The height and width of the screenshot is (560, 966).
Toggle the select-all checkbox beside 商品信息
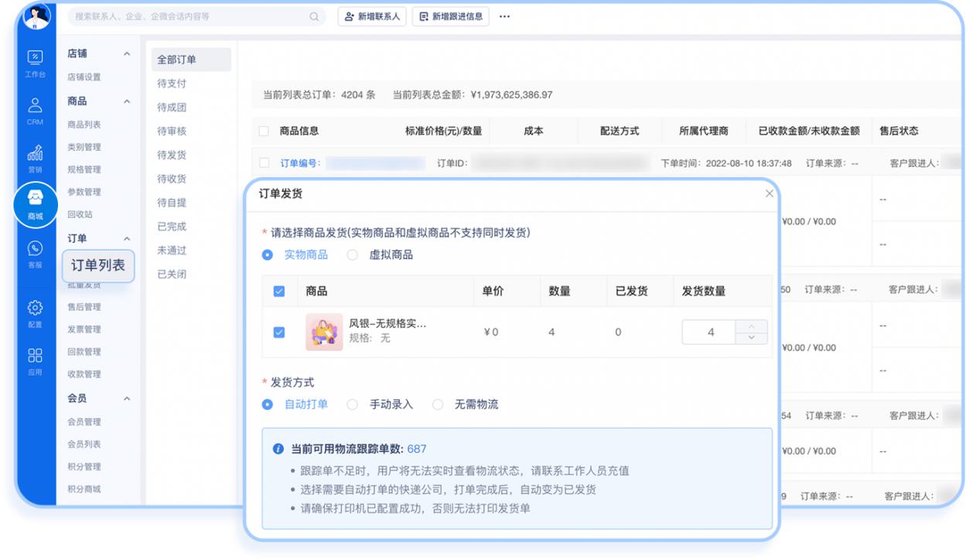(265, 131)
